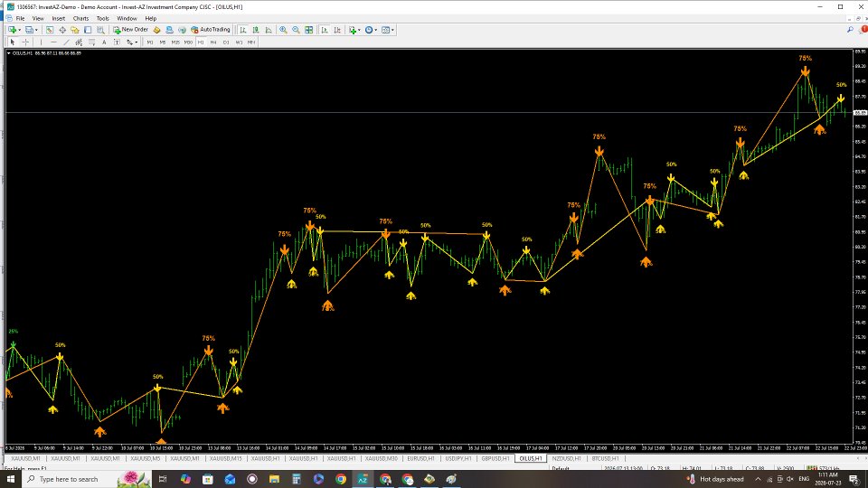Switch to the EURUSD,H1 chart tab

[420, 458]
